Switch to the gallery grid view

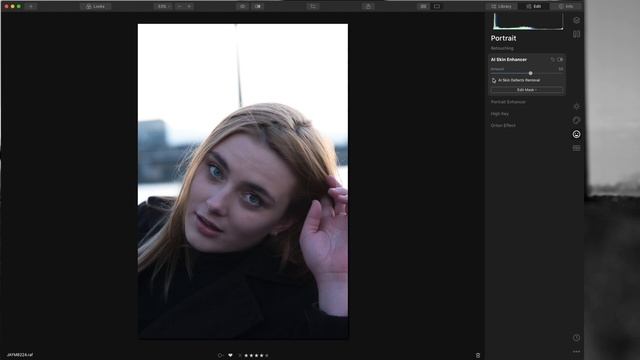(423, 7)
